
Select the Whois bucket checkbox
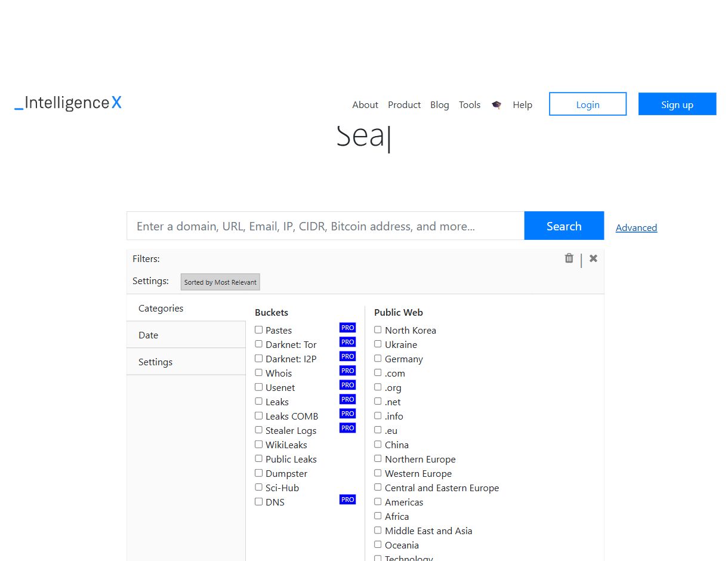(x=259, y=372)
